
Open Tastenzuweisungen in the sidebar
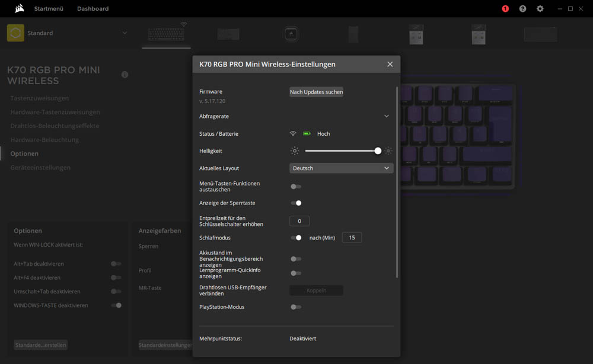pyautogui.click(x=40, y=98)
